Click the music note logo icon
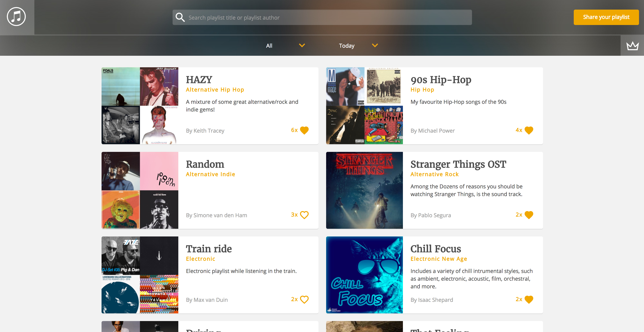644x332 pixels. coord(16,17)
